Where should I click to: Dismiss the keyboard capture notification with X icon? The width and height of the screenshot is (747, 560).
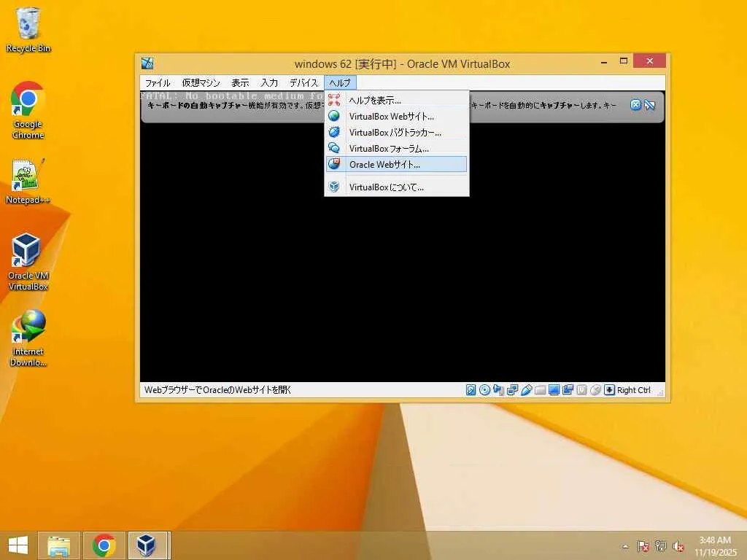635,105
